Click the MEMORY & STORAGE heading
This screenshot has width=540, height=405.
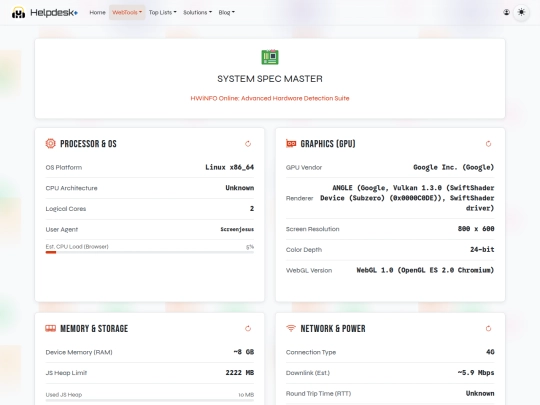tap(94, 329)
